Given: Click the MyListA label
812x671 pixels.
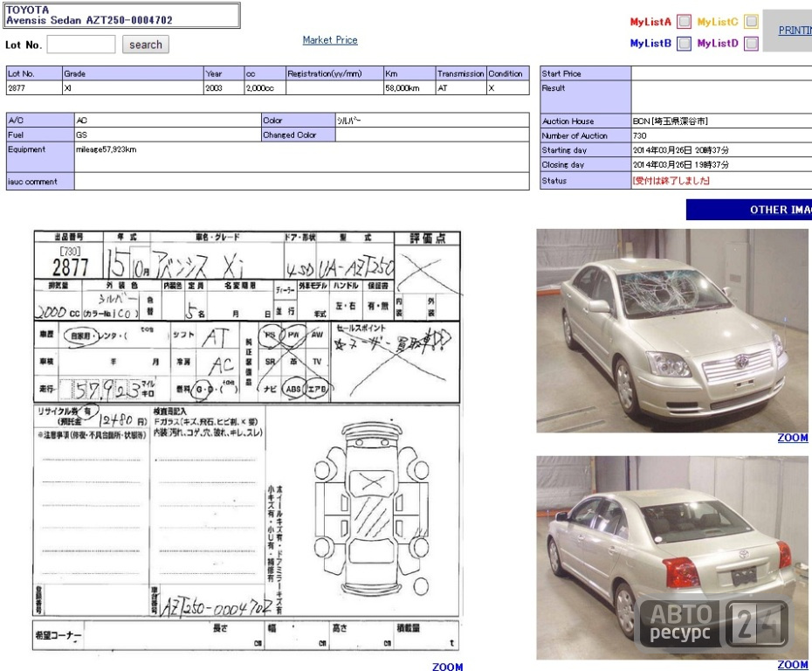Looking at the screenshot, I should [650, 22].
